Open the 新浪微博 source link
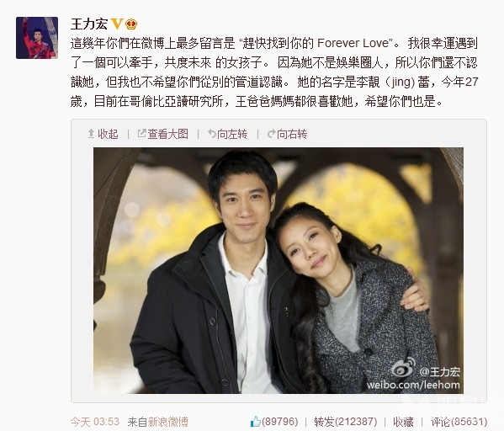This screenshot has width=504, height=431. 167,422
